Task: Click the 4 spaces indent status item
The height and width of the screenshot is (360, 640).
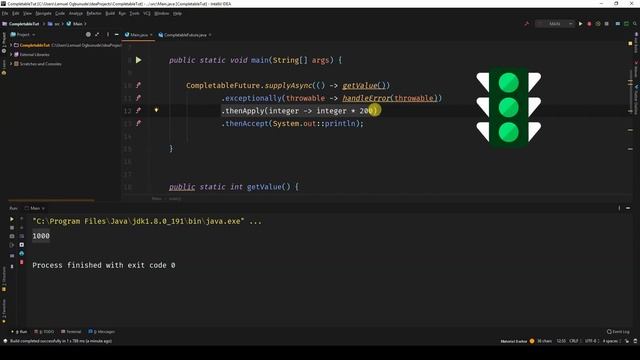Action: click(x=610, y=341)
